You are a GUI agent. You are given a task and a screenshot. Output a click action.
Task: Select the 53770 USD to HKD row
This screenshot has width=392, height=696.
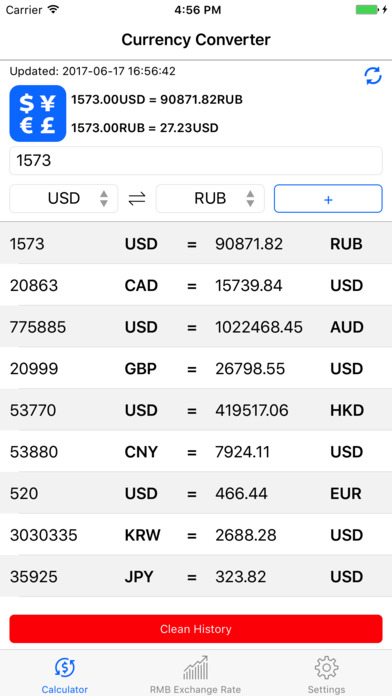[x=196, y=410]
